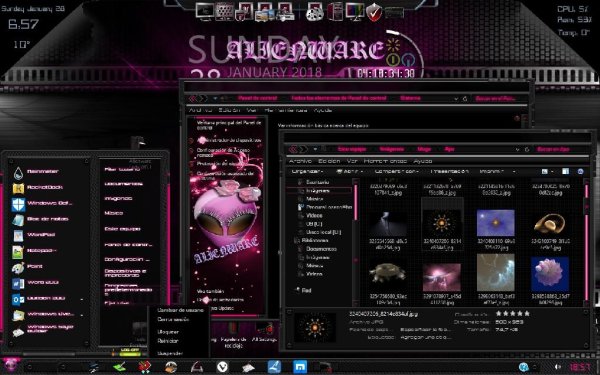Open Edición menu in image explorer window

[329, 161]
